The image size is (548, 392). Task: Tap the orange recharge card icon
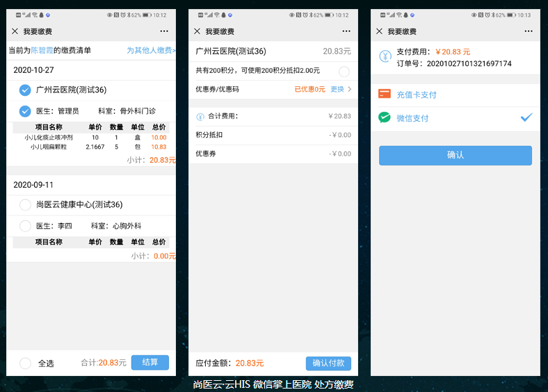(x=385, y=94)
